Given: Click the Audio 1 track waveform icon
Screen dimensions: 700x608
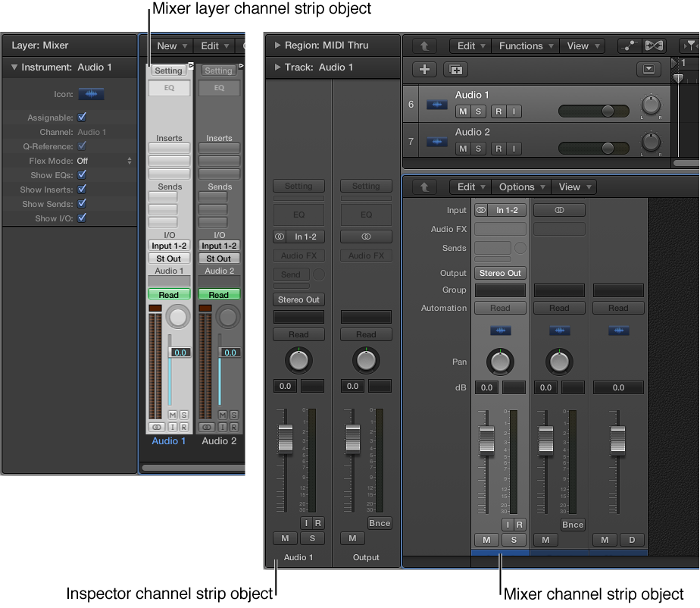Looking at the screenshot, I should [436, 105].
